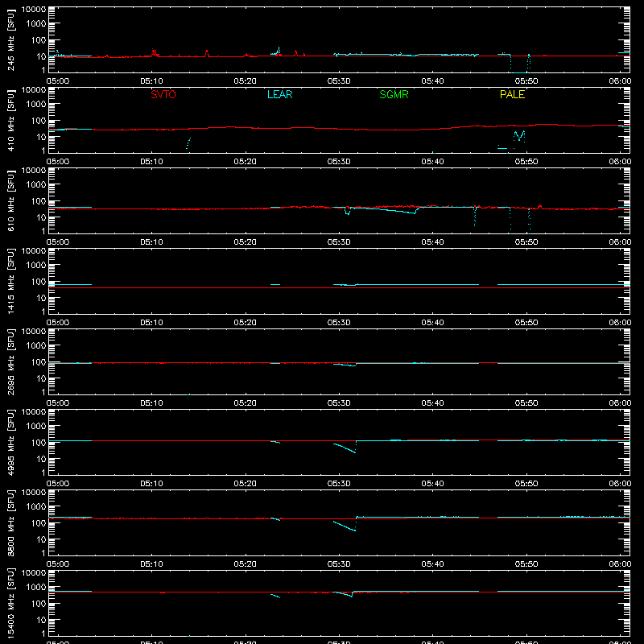Screen dimensions: 644x644
Task: Click 05:40 time label below 410 MHz plot
Action: tap(432, 162)
